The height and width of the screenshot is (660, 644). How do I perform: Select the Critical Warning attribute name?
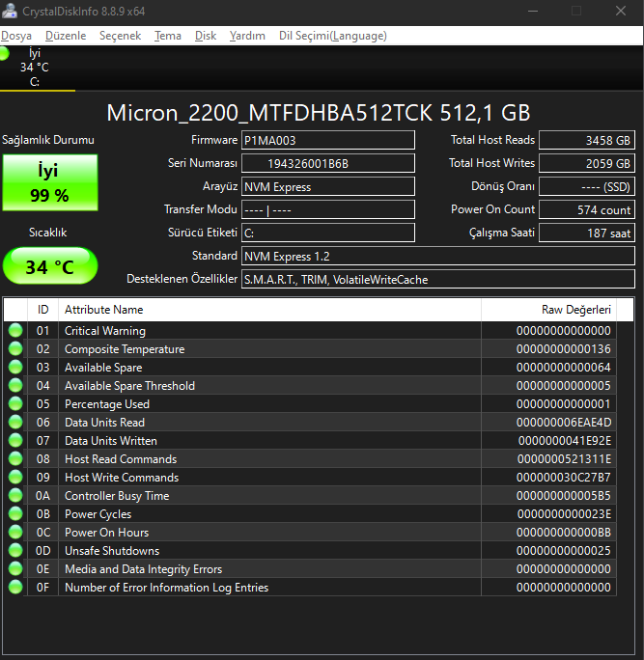105,331
